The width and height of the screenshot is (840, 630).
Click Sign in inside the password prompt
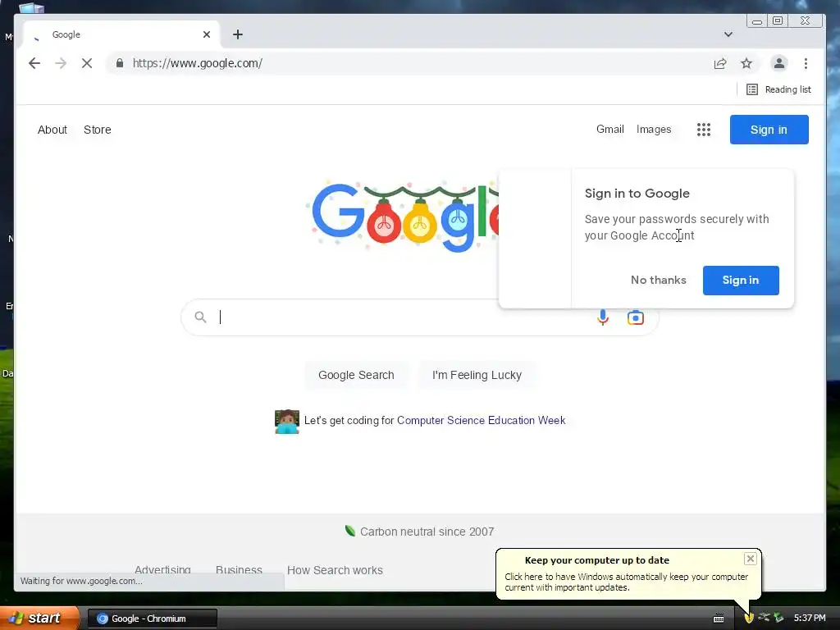coord(741,281)
